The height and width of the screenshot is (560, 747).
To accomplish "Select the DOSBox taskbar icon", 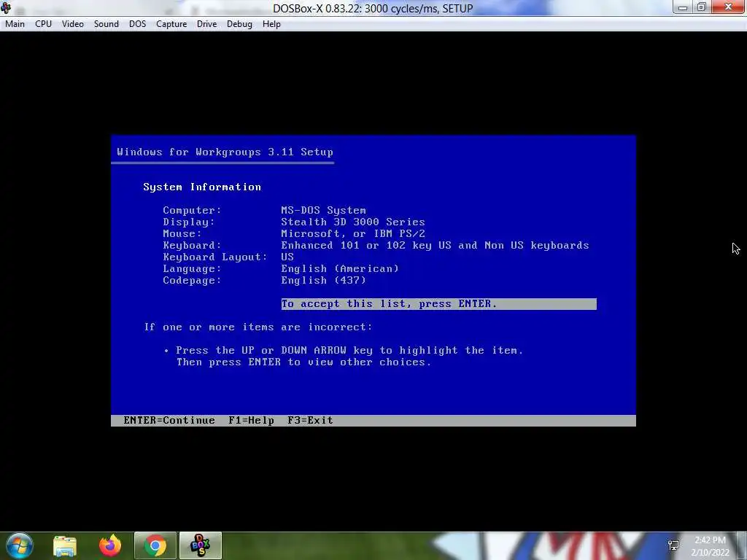I will [200, 545].
